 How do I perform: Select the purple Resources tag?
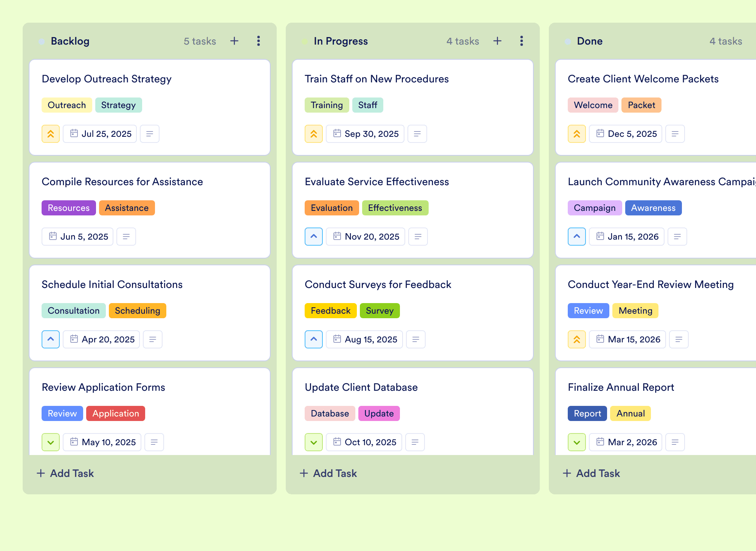(x=69, y=208)
